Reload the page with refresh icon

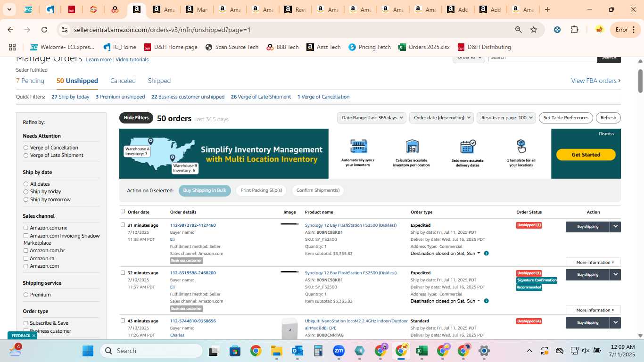coord(44,30)
